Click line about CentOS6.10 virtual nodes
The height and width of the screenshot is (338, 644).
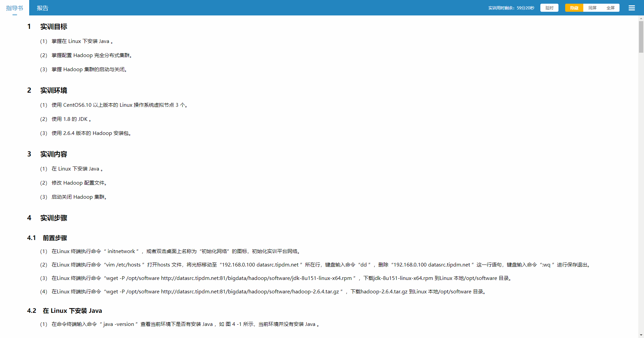coord(114,105)
